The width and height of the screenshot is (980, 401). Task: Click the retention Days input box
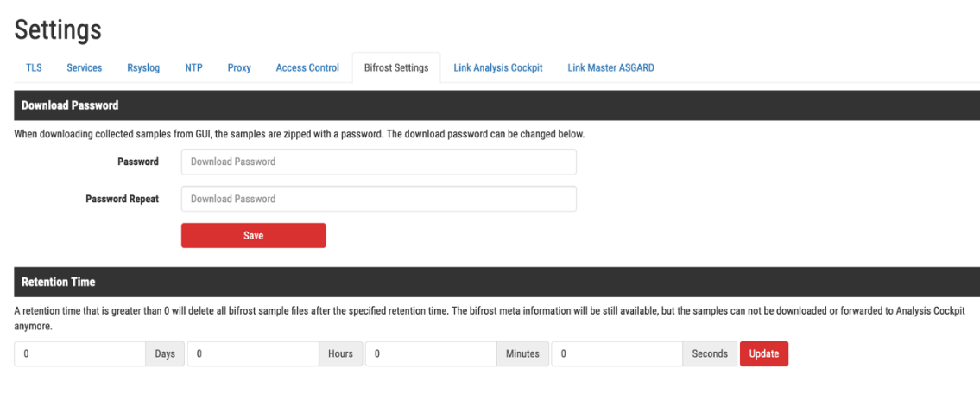[79, 353]
